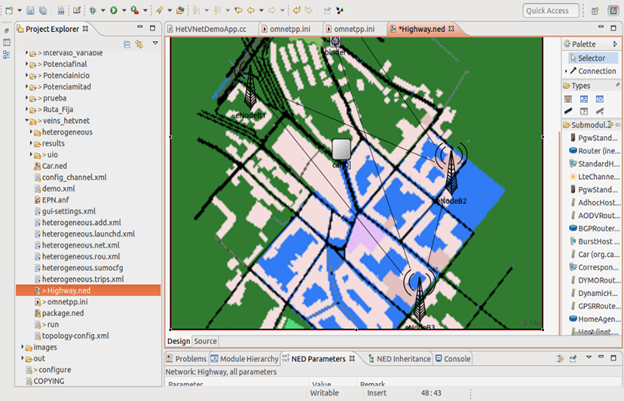Collapse all in Project Explorer
Image resolution: width=624 pixels, height=401 pixels.
click(127, 44)
